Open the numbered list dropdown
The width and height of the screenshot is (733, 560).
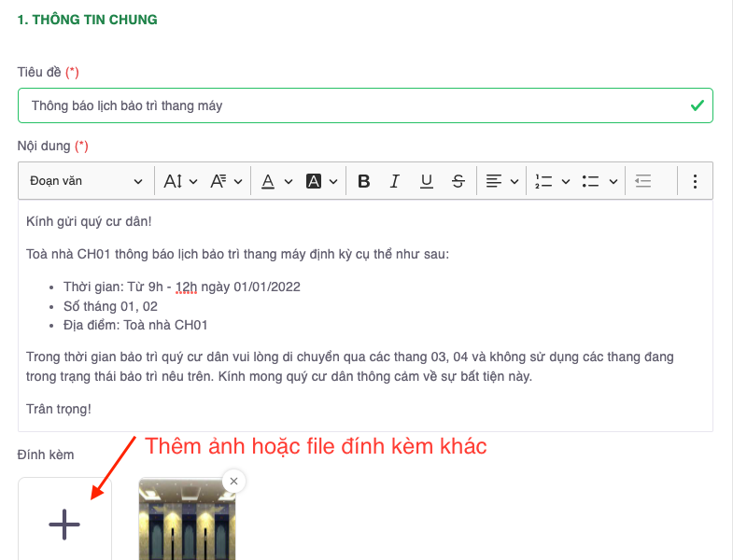coord(552,181)
